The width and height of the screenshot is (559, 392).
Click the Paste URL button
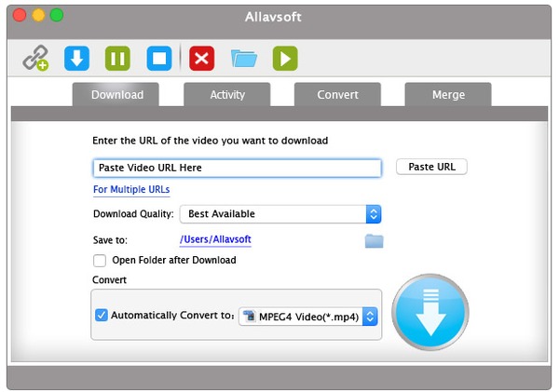[431, 167]
